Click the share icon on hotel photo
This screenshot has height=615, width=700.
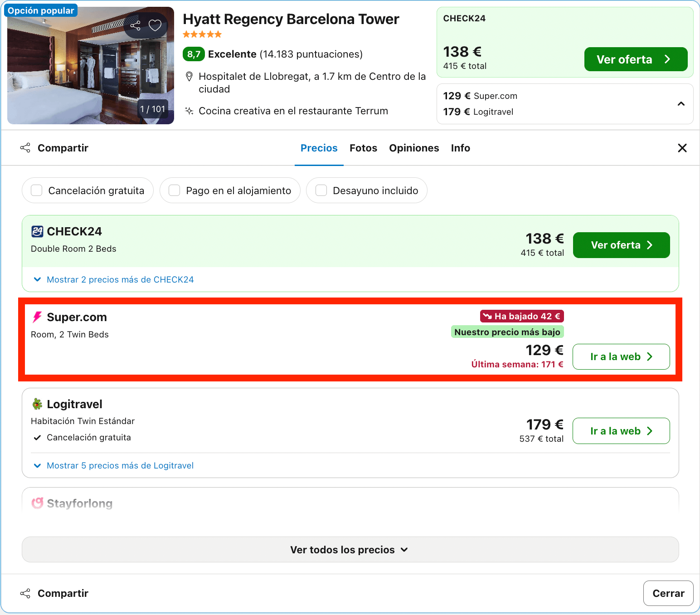click(x=135, y=25)
